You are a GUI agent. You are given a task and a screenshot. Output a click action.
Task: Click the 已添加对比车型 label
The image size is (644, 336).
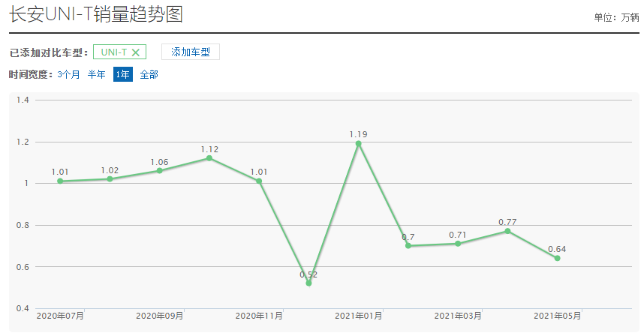click(49, 53)
